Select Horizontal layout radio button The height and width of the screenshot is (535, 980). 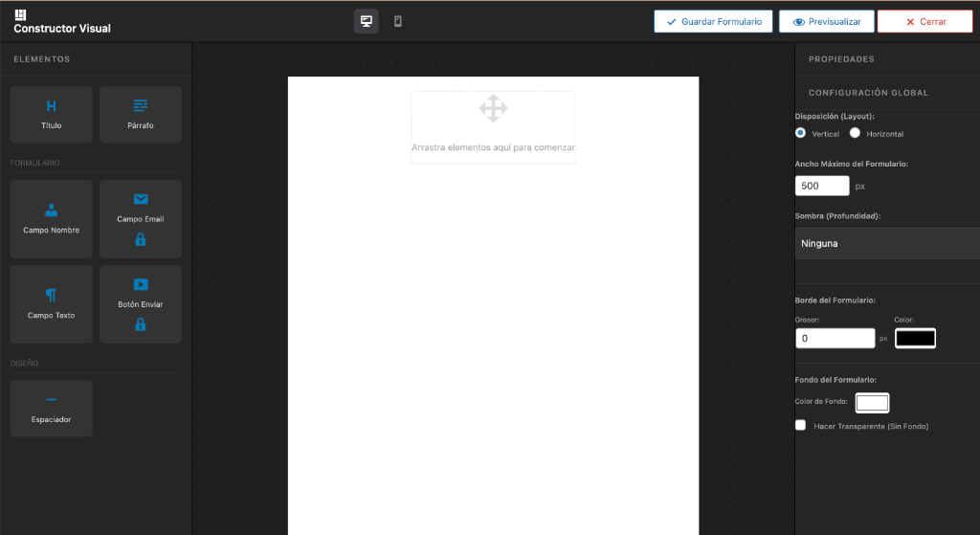[x=855, y=133]
